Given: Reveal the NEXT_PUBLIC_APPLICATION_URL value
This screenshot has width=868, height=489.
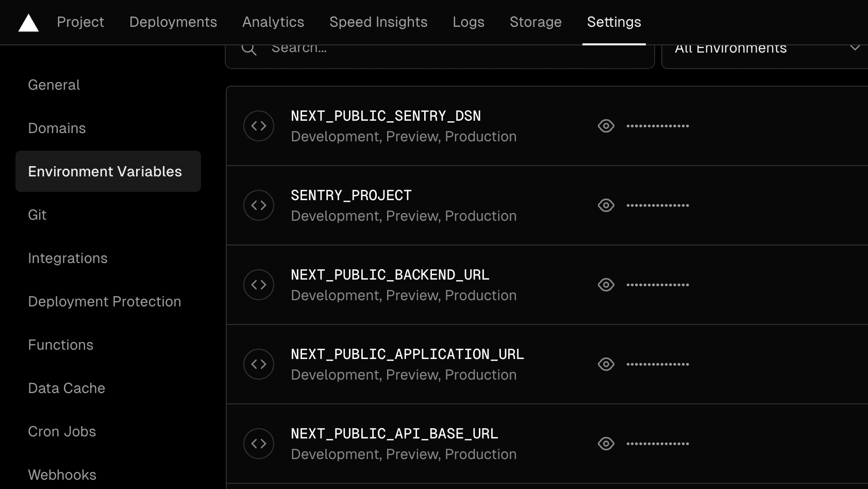Looking at the screenshot, I should (606, 364).
